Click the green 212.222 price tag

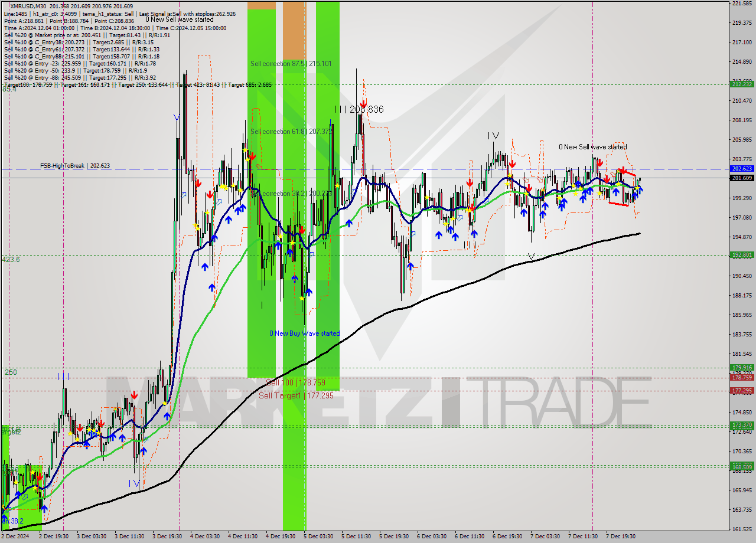tap(742, 84)
